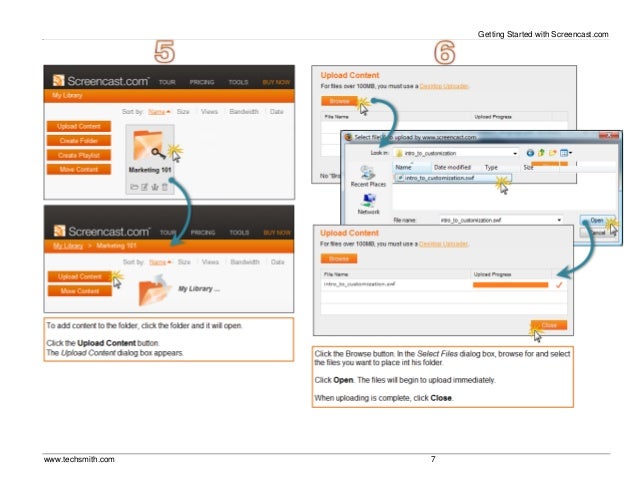638x493 pixels.
Task: Click the Create Playlist button
Action: 79,155
